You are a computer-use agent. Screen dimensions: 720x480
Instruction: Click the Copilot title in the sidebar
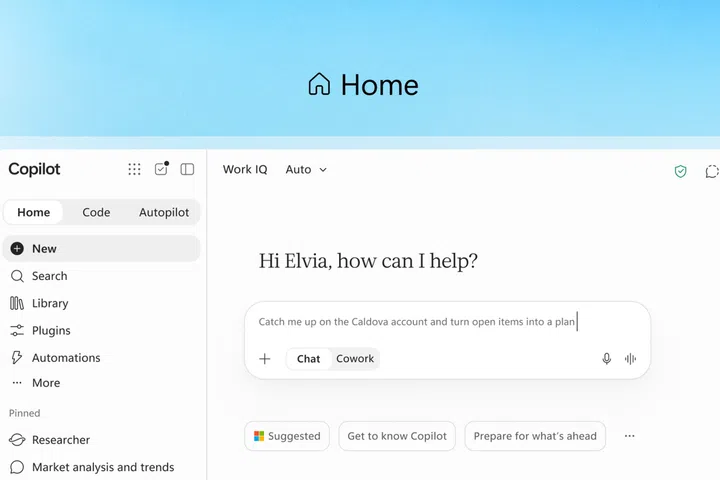click(34, 169)
